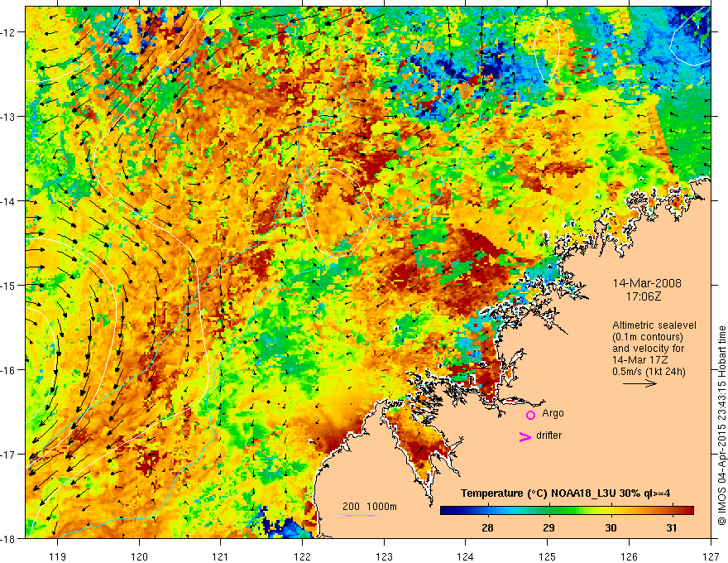The width and height of the screenshot is (728, 563).
Task: Click the 31 label on the temperature scale
Action: [x=672, y=527]
